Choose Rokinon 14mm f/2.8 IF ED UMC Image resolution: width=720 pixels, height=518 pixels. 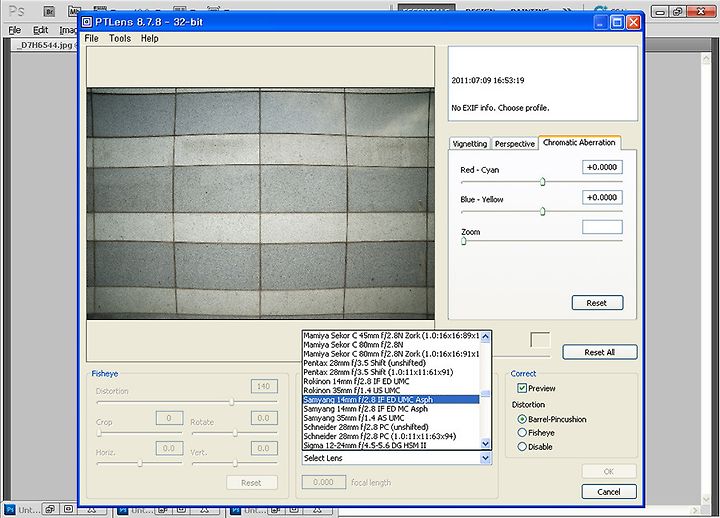click(x=391, y=382)
